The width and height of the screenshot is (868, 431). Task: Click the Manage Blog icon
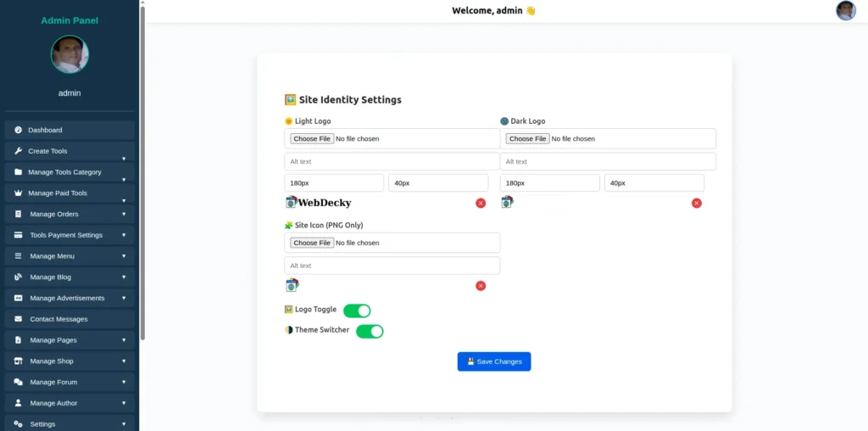(19, 277)
